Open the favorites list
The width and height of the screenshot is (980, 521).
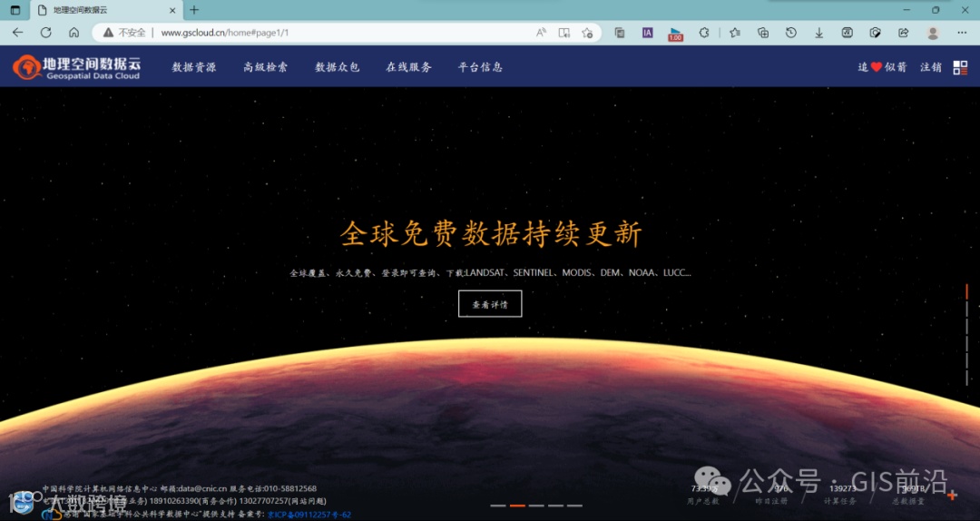coord(735,33)
